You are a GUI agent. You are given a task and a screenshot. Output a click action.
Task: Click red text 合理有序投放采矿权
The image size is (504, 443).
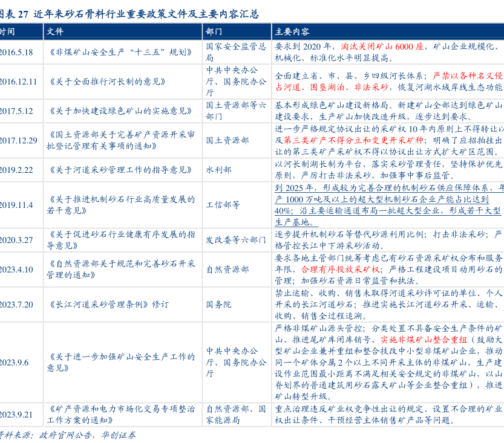340,269
